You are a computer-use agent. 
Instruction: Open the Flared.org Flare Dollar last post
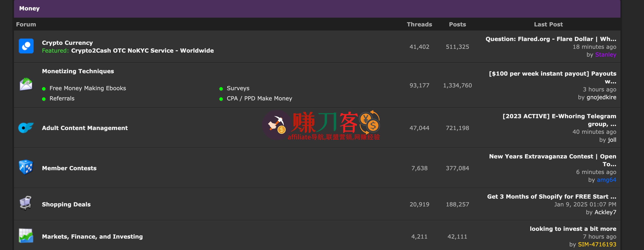coord(550,39)
